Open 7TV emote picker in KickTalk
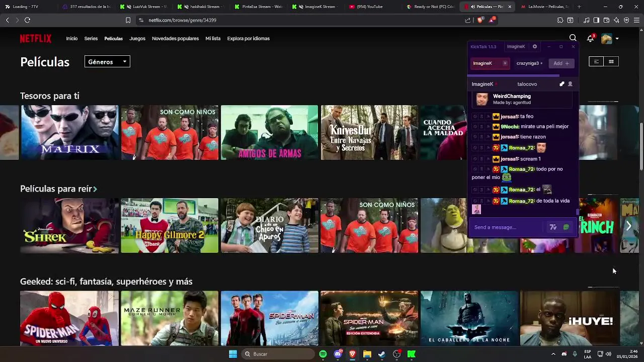The width and height of the screenshot is (644, 362). [553, 227]
